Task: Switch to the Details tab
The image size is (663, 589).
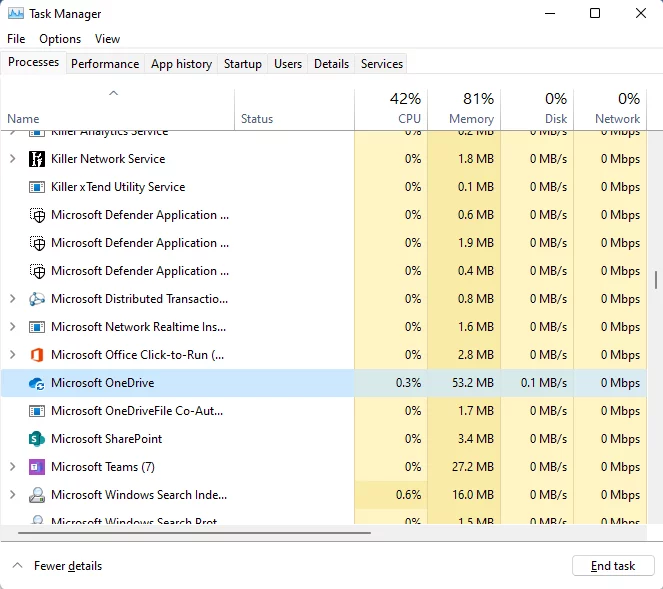Action: coord(332,64)
